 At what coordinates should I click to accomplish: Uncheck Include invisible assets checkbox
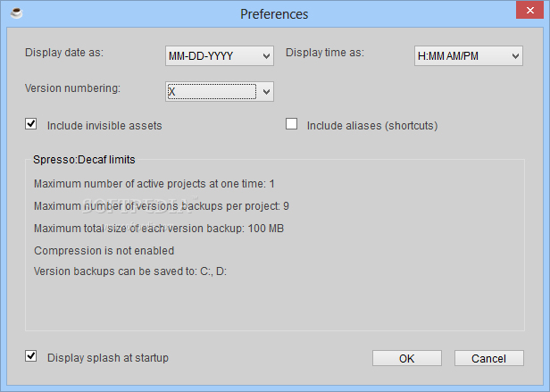tap(31, 124)
